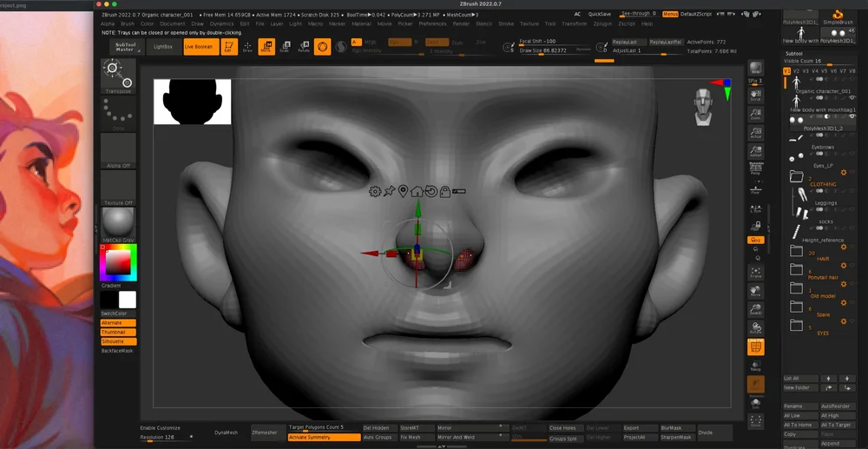
Task: Open the MatCap Gray material picker
Action: (118, 225)
